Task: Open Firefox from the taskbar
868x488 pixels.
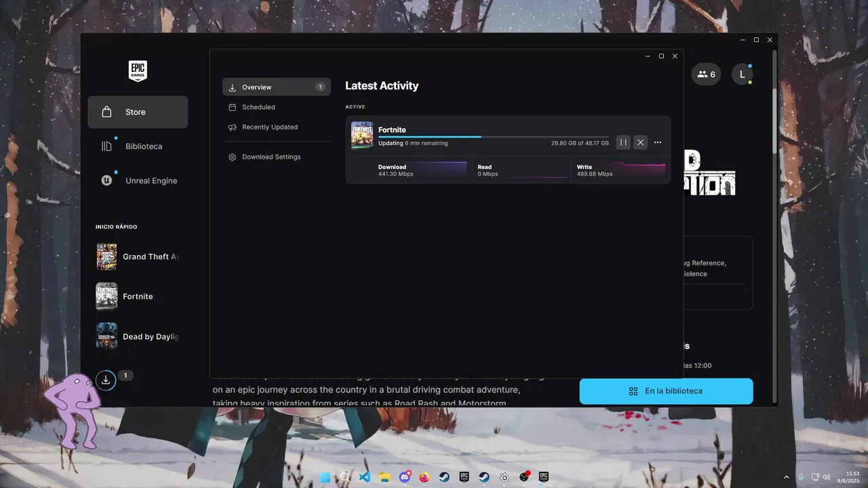Action: coord(425,477)
